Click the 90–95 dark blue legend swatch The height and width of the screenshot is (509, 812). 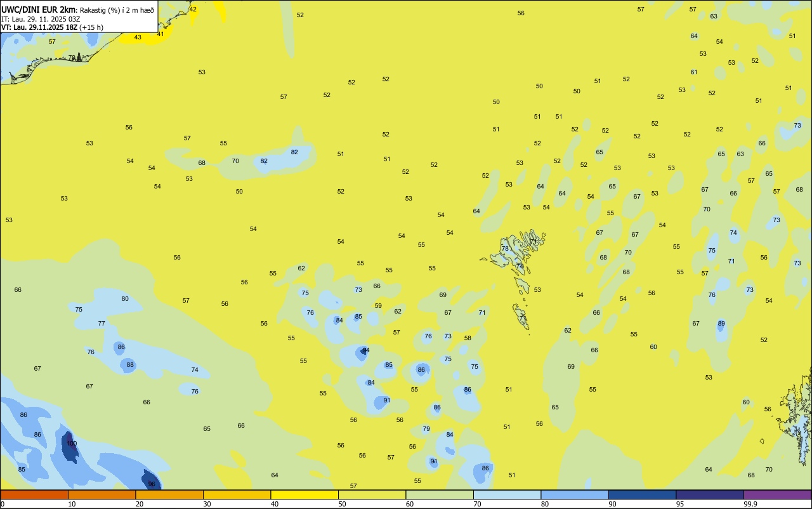pos(642,494)
